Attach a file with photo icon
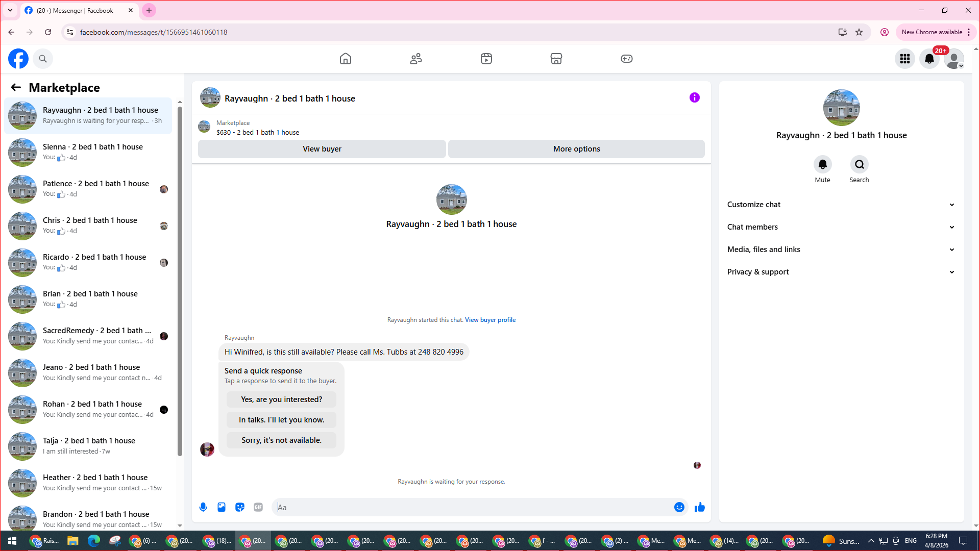This screenshot has height=551, width=980. tap(222, 507)
